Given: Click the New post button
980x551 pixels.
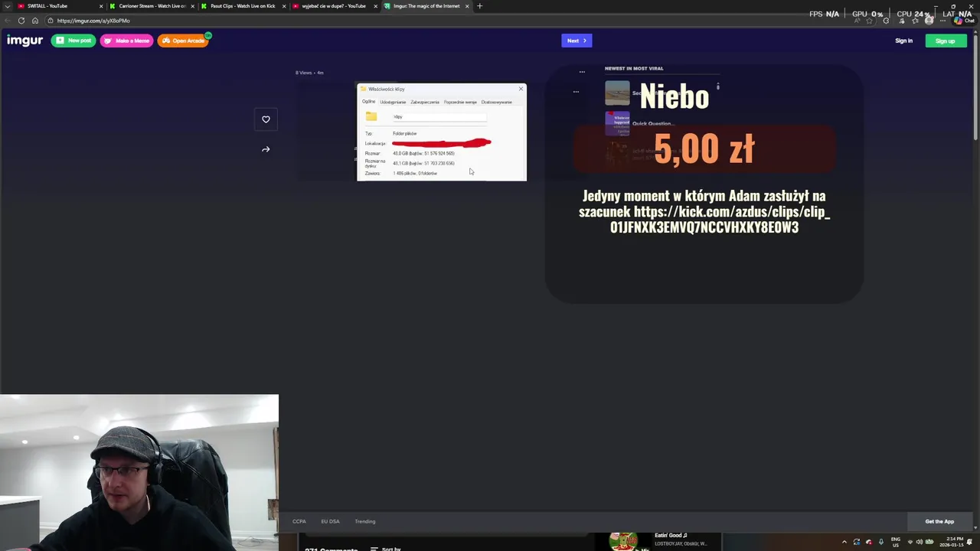Looking at the screenshot, I should 73,41.
